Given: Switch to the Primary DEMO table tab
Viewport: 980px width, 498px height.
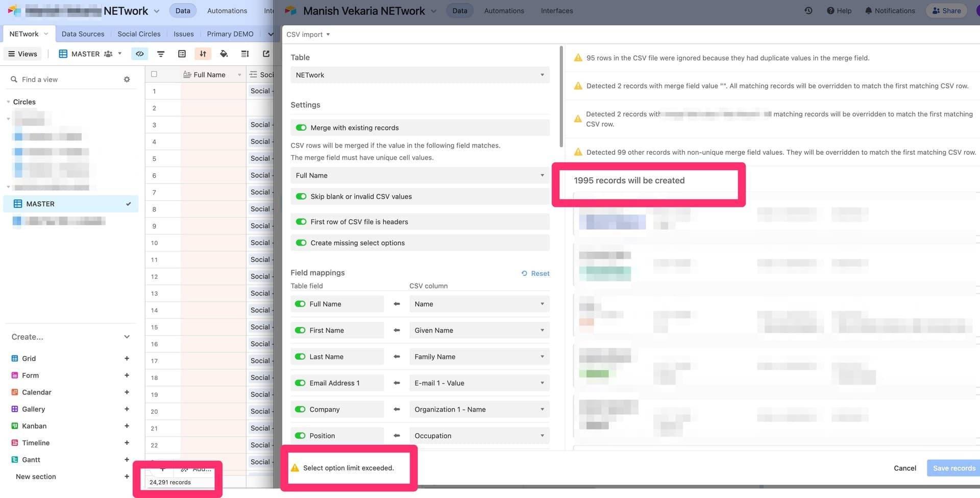Looking at the screenshot, I should coord(230,34).
